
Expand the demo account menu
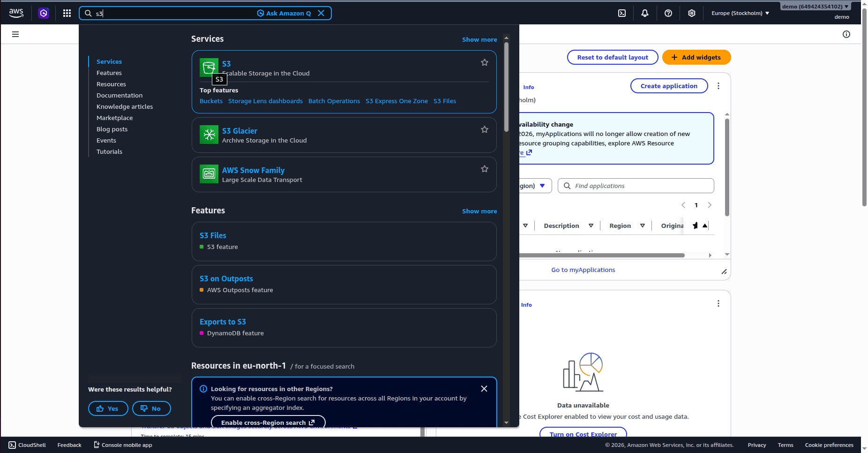(x=815, y=7)
